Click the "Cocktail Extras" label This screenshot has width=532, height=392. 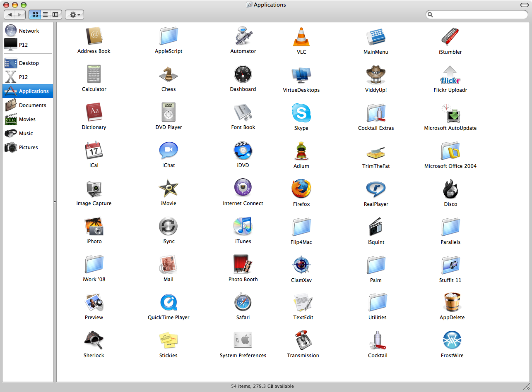[376, 128]
